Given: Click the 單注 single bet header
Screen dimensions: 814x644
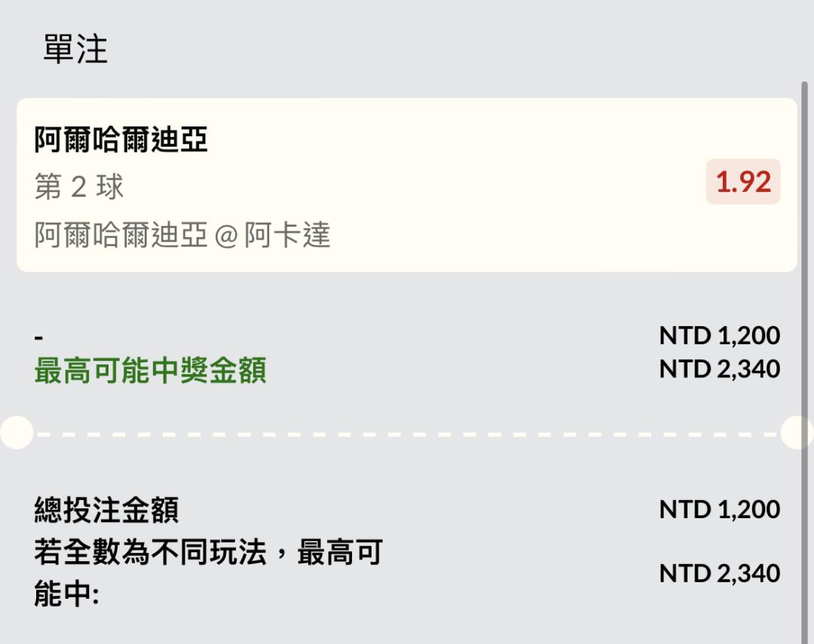Looking at the screenshot, I should pos(75,50).
